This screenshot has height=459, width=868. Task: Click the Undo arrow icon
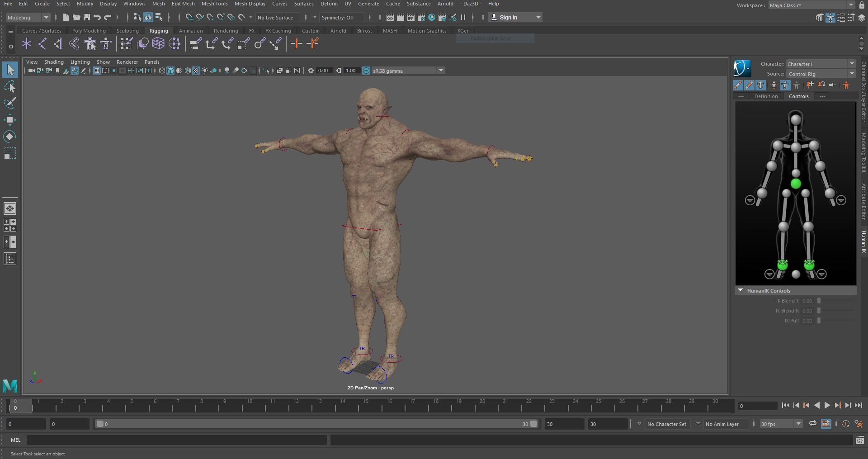97,17
